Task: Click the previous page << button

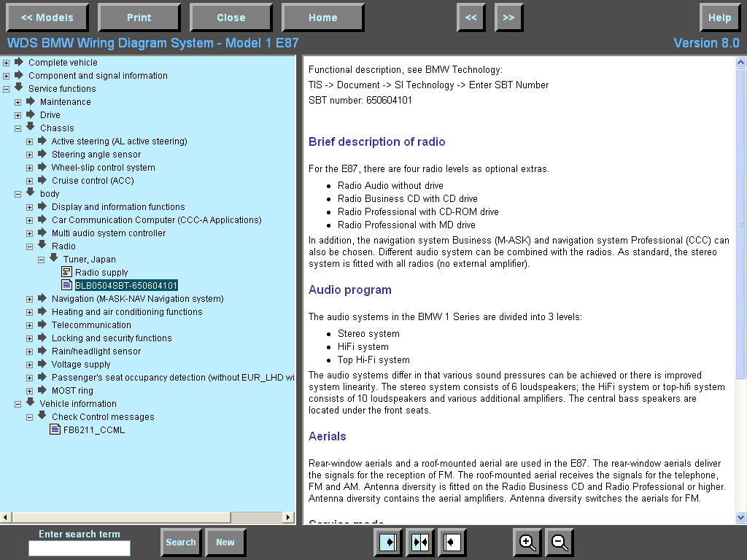Action: click(471, 17)
